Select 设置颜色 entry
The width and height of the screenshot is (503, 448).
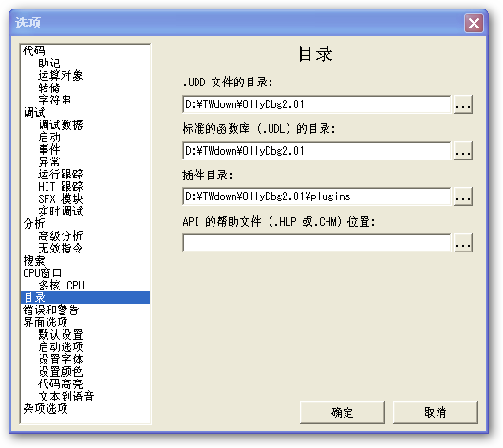coord(61,371)
